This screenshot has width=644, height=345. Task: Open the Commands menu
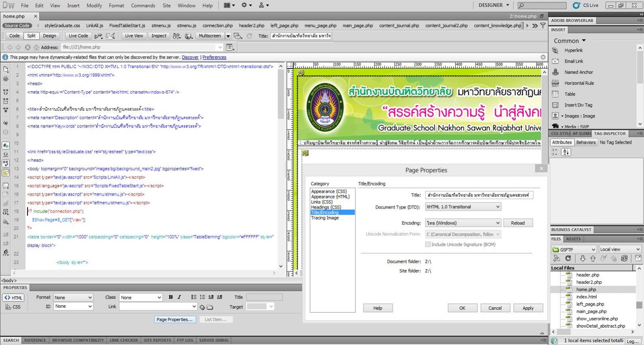143,5
